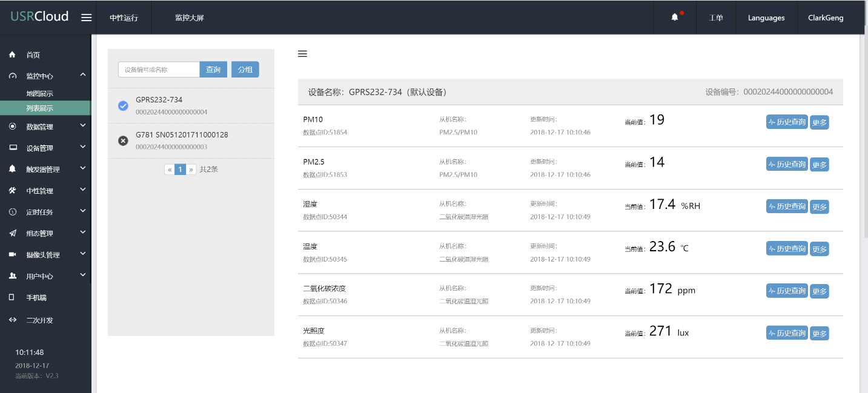868x393 pixels.
Task: Go to next page in device list pagination
Action: click(191, 170)
